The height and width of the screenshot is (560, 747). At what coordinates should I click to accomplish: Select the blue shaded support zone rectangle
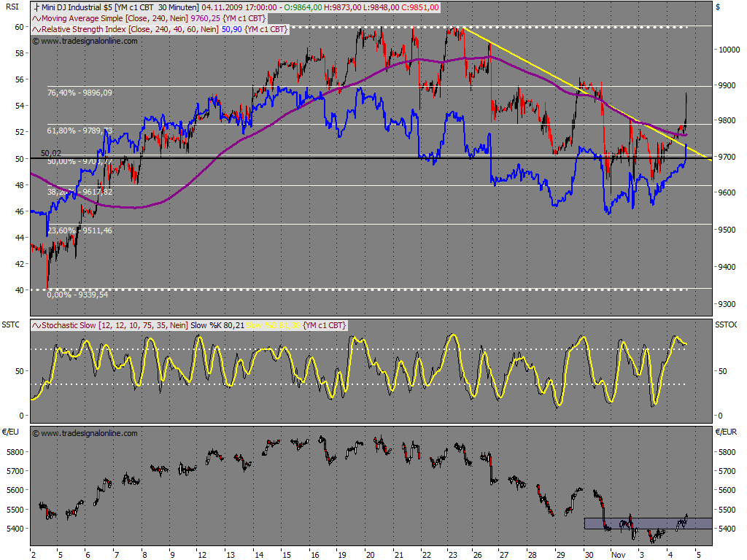coord(648,524)
